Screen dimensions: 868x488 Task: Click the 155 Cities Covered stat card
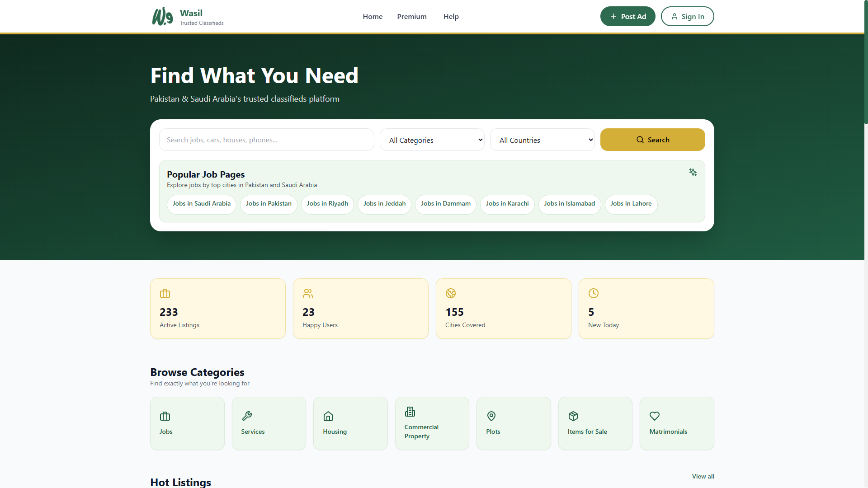click(x=504, y=309)
